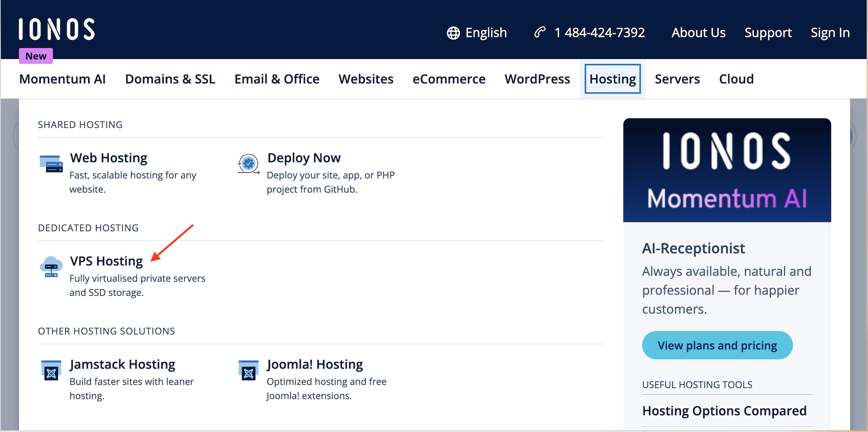868x432 pixels.
Task: Click the phone handset icon
Action: [540, 32]
